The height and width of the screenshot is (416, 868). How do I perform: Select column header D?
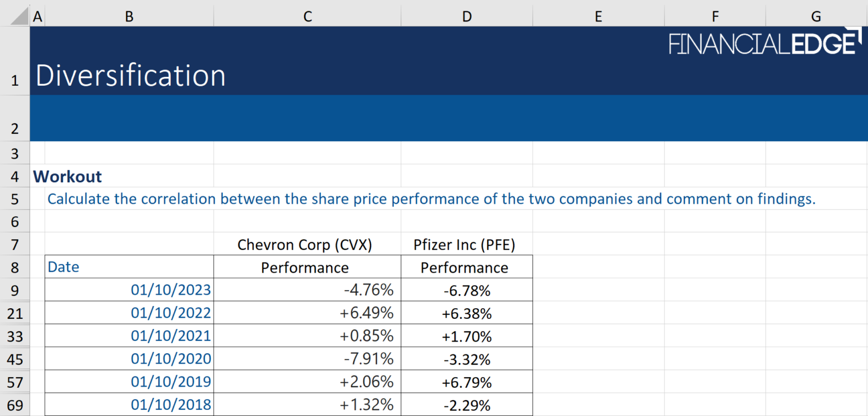(467, 16)
